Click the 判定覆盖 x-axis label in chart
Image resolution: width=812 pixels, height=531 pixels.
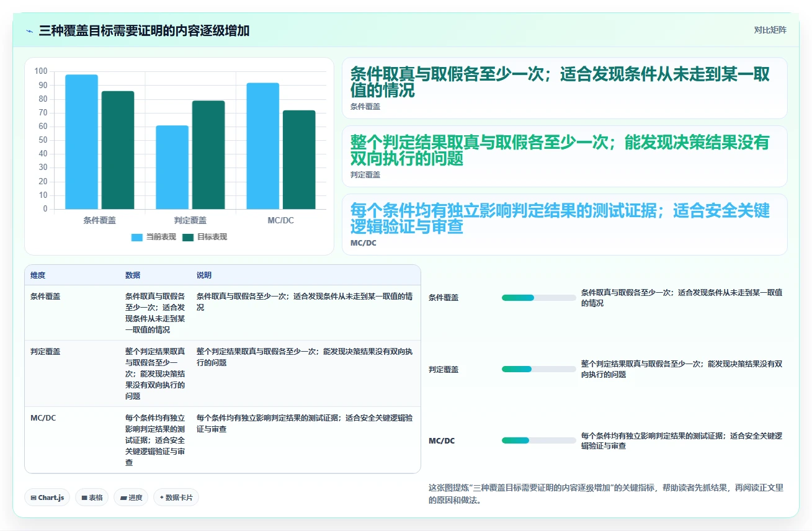coord(190,220)
